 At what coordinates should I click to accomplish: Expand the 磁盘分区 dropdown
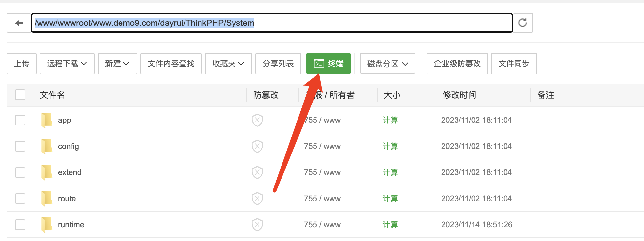(x=388, y=64)
